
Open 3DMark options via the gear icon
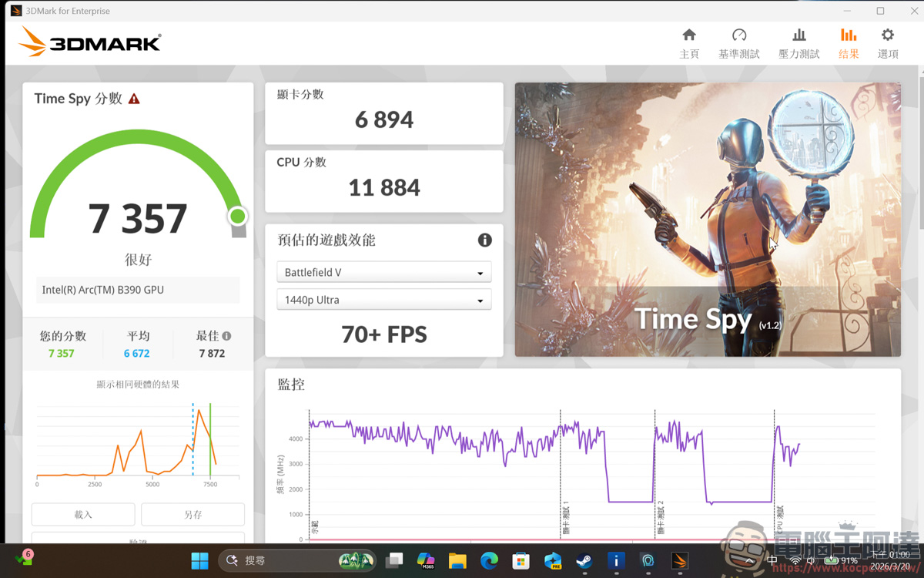click(887, 42)
